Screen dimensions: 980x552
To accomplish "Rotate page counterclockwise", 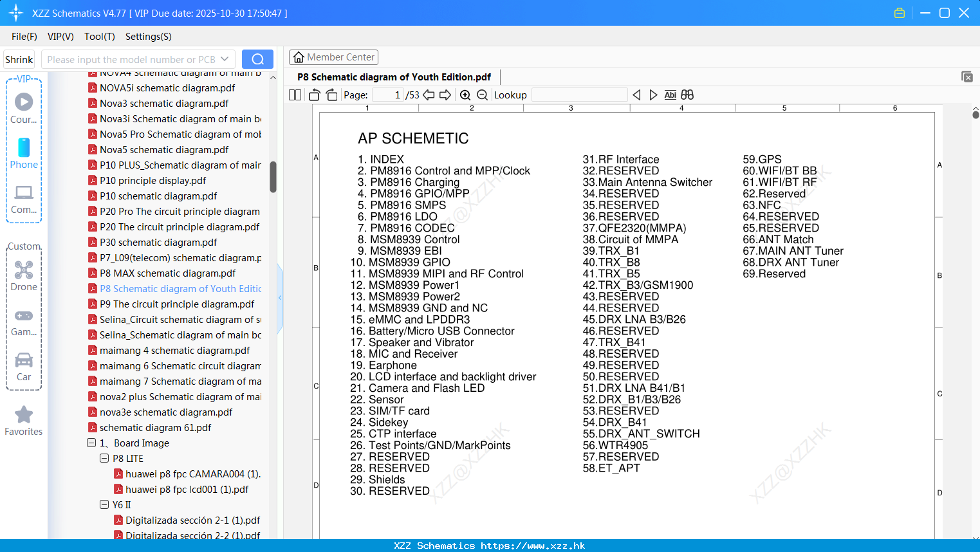I will pyautogui.click(x=314, y=95).
